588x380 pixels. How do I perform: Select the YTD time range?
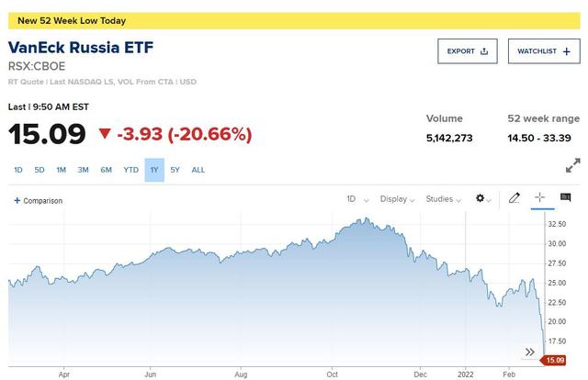pos(130,170)
